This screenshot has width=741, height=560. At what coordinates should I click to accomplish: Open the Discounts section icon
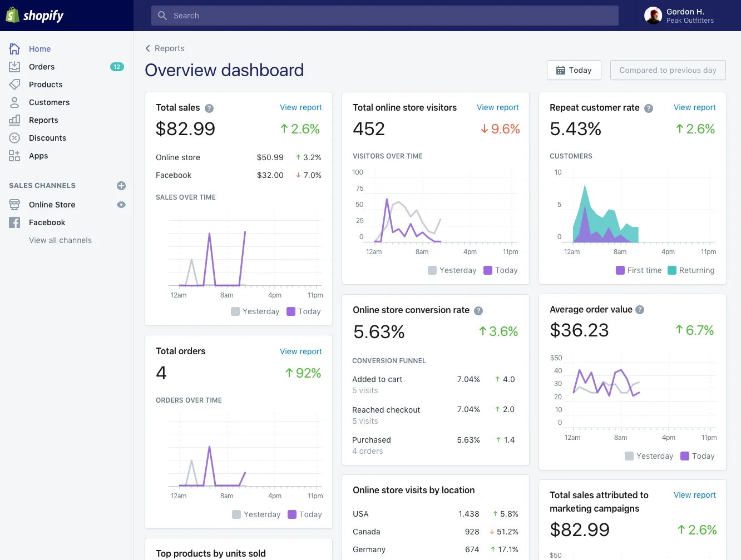click(x=14, y=138)
